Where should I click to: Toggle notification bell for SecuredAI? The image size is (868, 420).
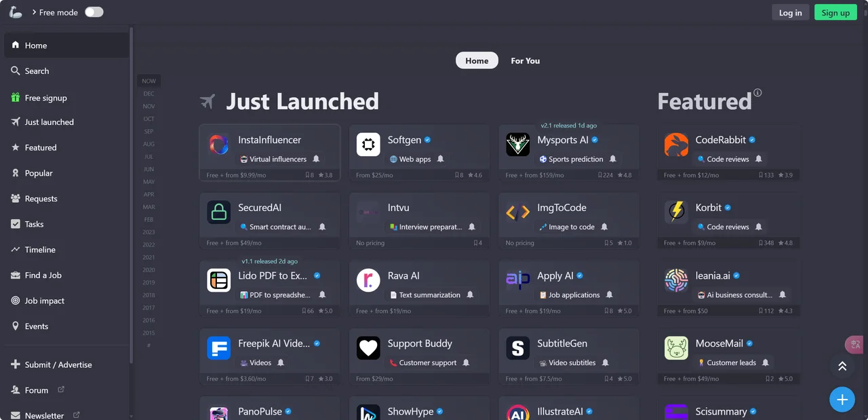tap(322, 227)
